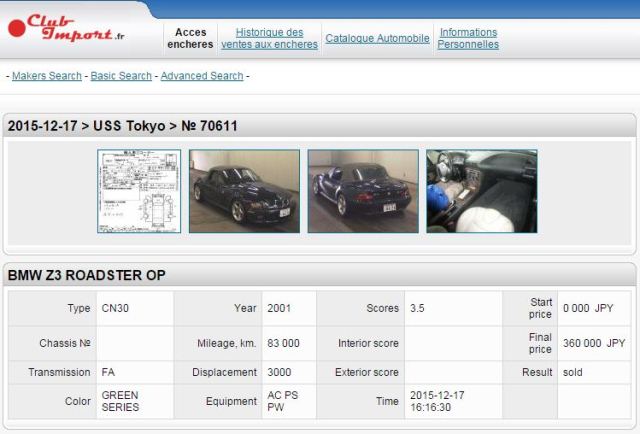This screenshot has width=640, height=434.
Task: Select the GREEN SERIES color cell
Action: [x=121, y=401]
